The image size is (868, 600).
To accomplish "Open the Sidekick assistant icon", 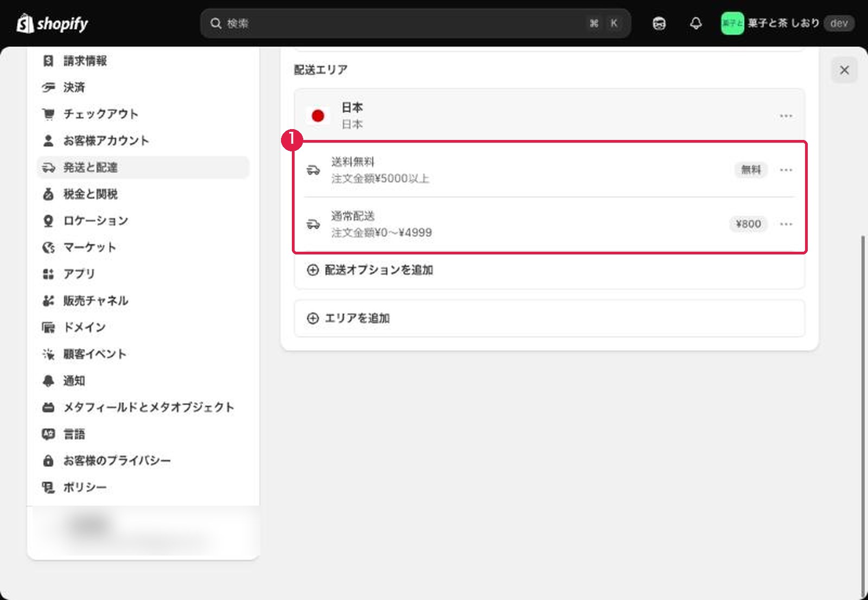I will point(659,23).
